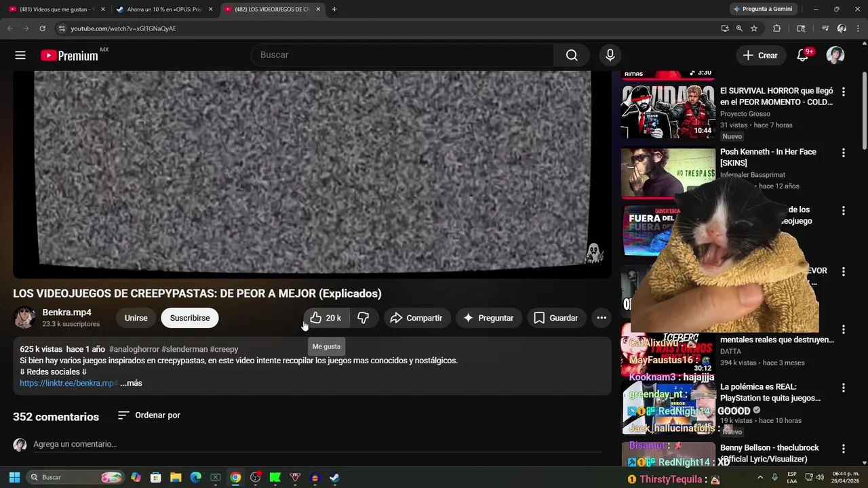The width and height of the screenshot is (868, 488).
Task: Open El SURVIVAL HORROR video thumbnail
Action: [x=668, y=111]
